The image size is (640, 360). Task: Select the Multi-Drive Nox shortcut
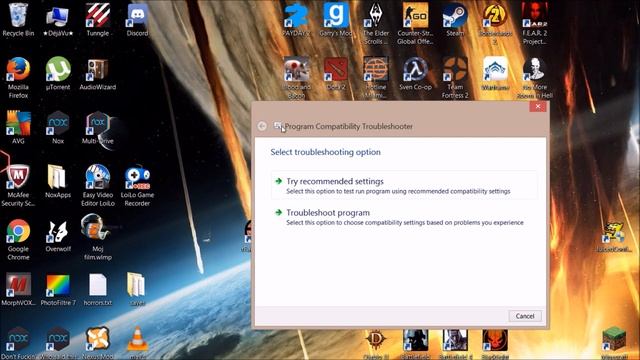(98, 128)
